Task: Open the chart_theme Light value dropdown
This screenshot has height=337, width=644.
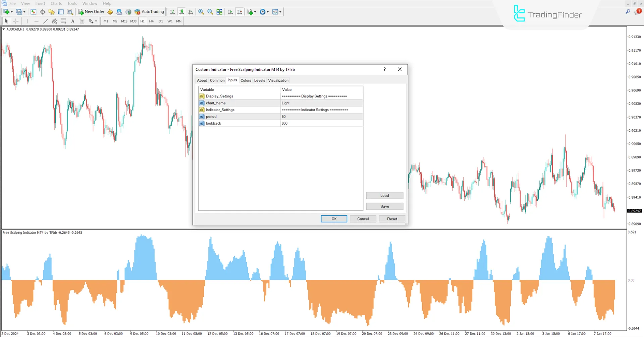Action: 321,103
